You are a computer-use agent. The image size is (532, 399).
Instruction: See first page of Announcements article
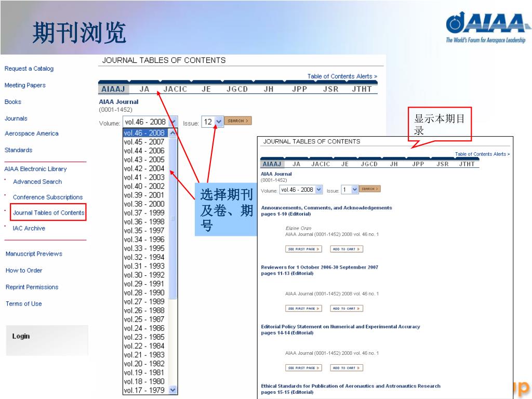(x=303, y=249)
